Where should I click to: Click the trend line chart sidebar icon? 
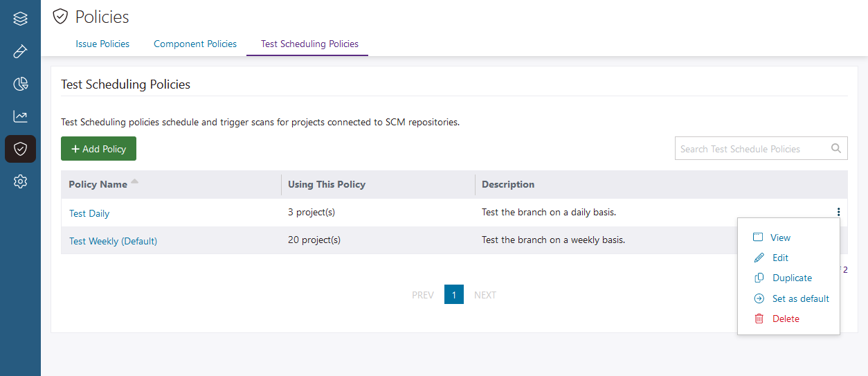pyautogui.click(x=20, y=116)
